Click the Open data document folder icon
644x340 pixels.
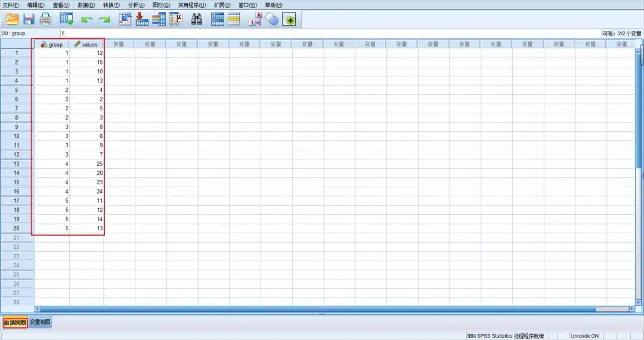(x=12, y=19)
